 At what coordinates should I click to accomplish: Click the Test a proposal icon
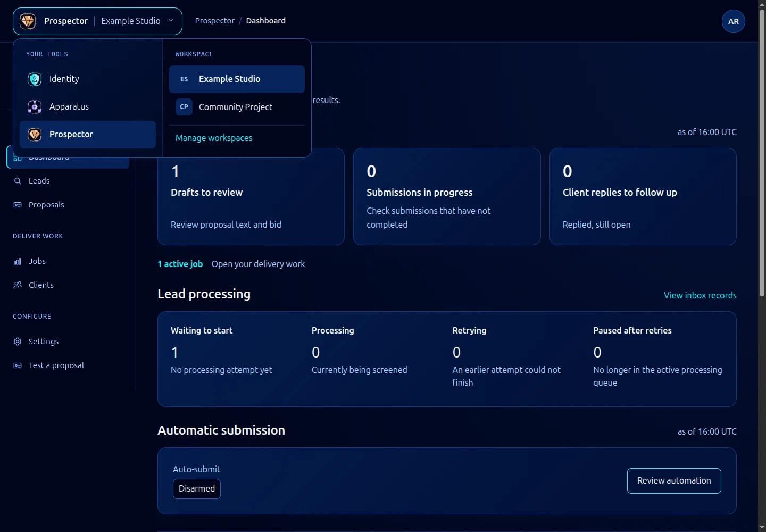18,365
